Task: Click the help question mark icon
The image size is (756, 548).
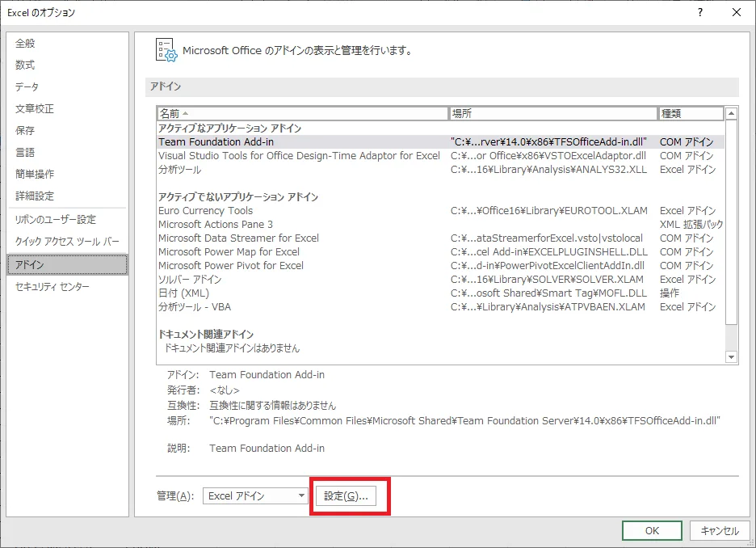Action: point(699,12)
